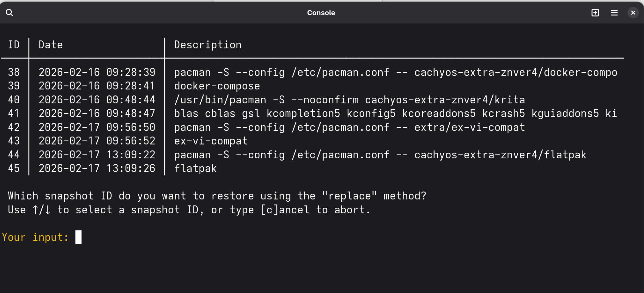Click the input cursor after "Your input:"
This screenshot has height=293, width=644.
coord(78,237)
